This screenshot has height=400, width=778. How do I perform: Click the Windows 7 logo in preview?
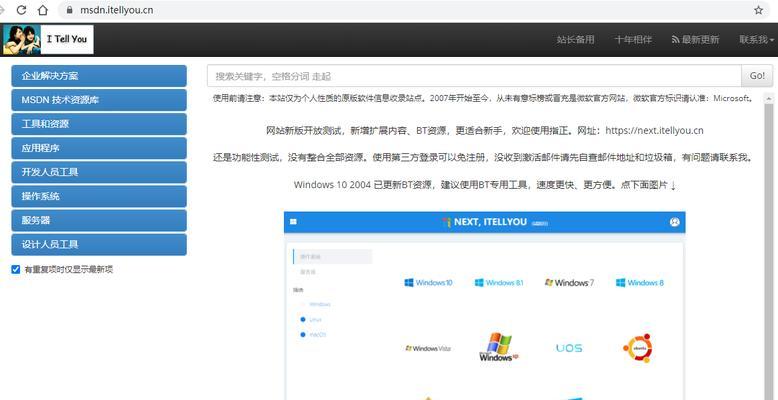(569, 283)
